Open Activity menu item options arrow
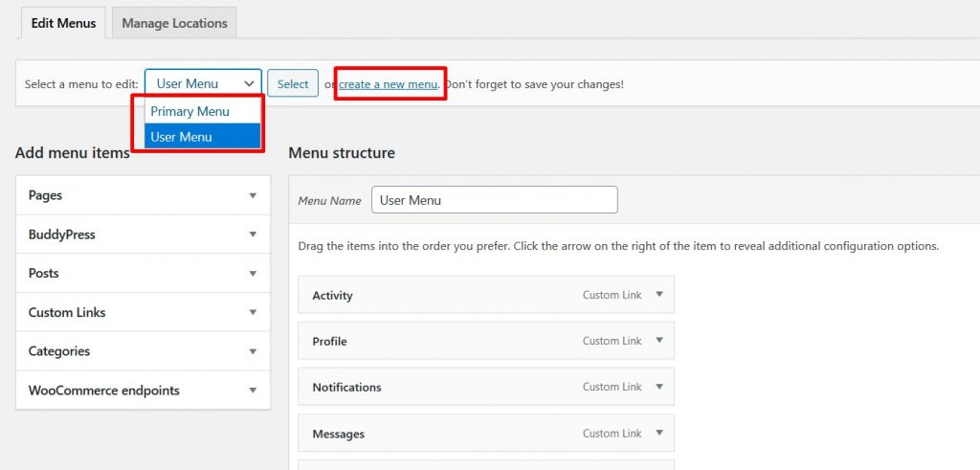This screenshot has height=470, width=980. [658, 295]
